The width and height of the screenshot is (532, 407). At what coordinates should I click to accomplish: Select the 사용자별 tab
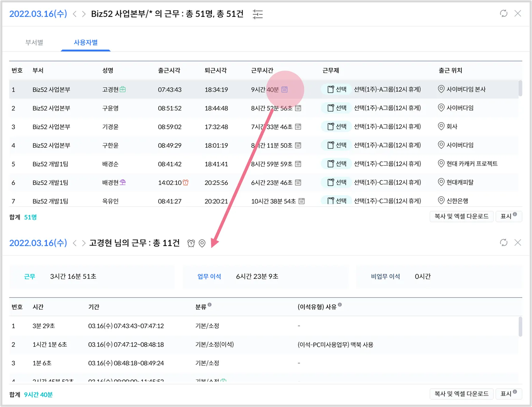point(86,43)
